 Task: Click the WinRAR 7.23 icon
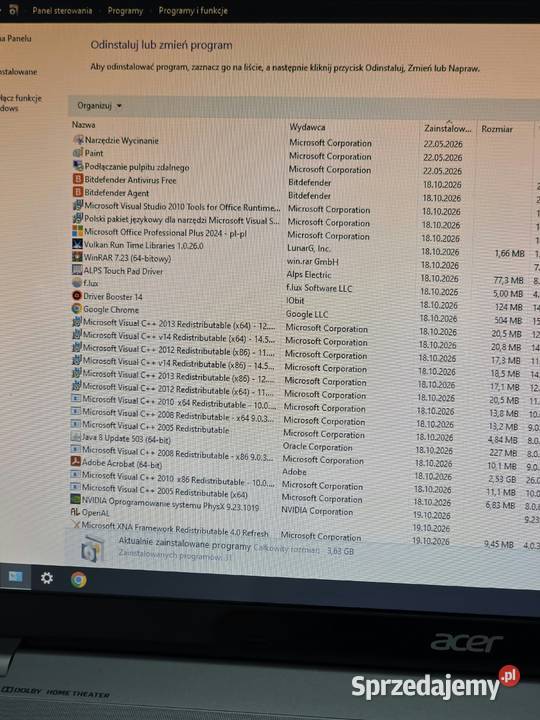pyautogui.click(x=77, y=257)
